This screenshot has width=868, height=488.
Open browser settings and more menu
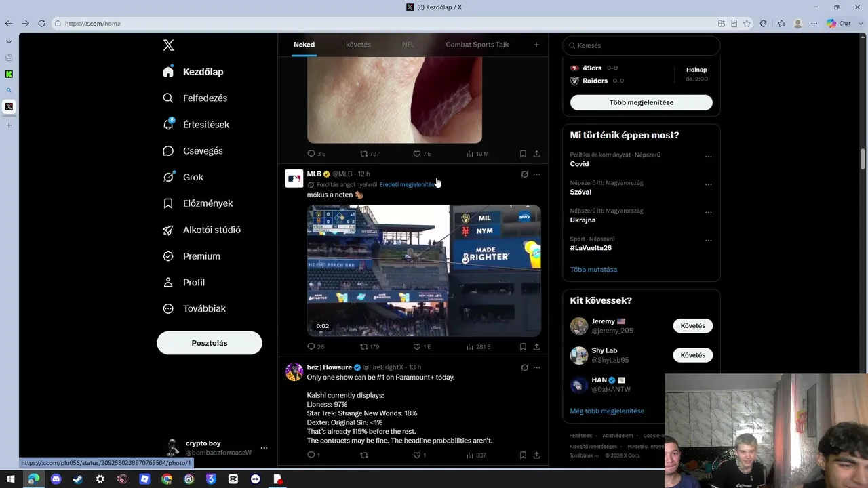(814, 23)
